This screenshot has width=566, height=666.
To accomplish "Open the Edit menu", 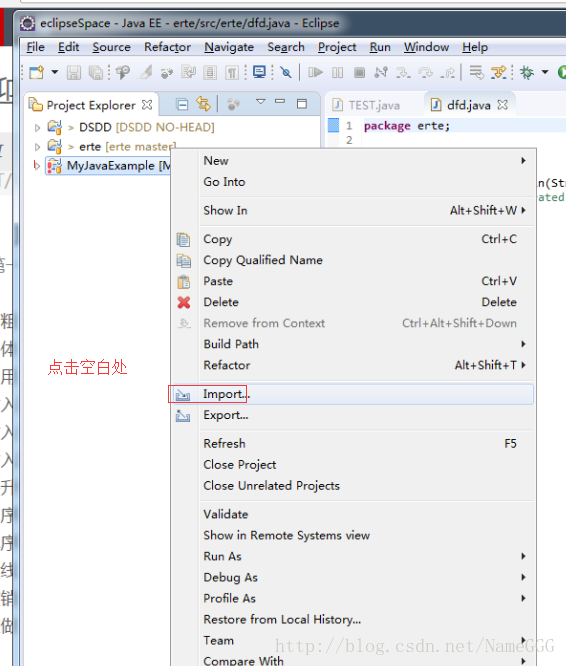I will pos(68,47).
